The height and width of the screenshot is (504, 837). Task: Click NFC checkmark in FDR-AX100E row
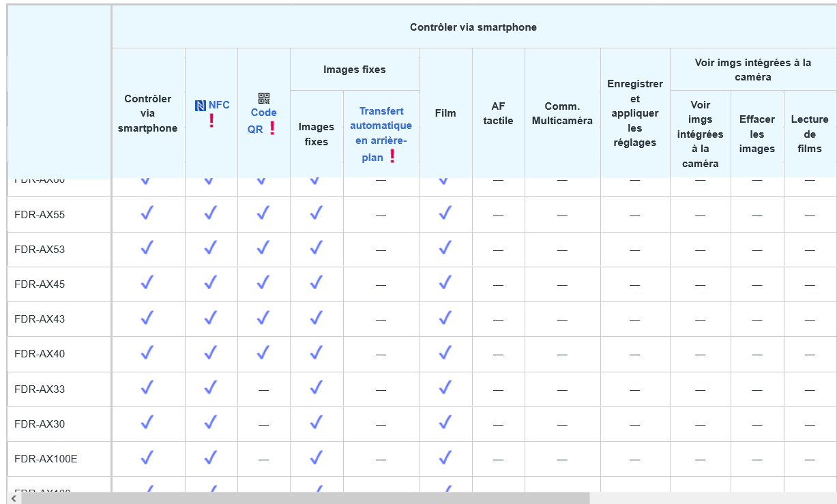pos(211,458)
